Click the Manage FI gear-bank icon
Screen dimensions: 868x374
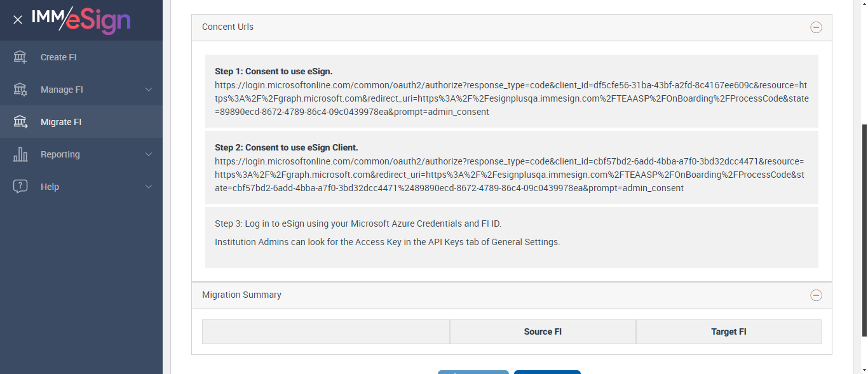(x=20, y=90)
